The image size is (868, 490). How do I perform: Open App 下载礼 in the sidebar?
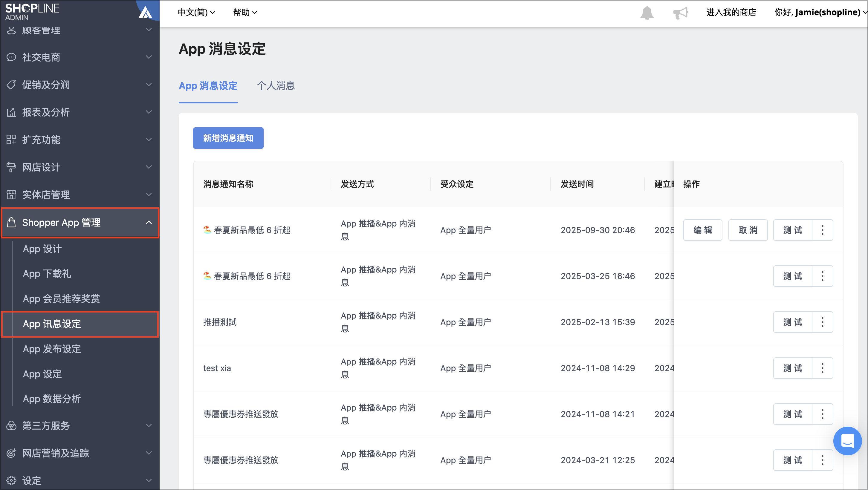[x=47, y=274]
